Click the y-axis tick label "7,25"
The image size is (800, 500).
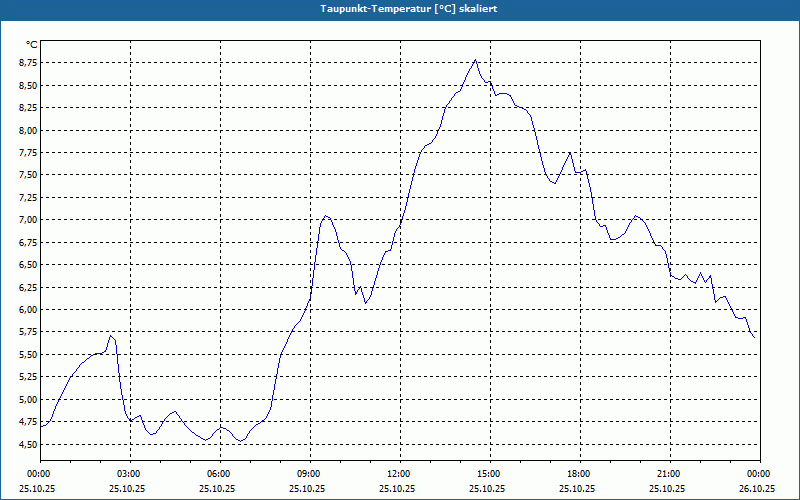[28, 197]
